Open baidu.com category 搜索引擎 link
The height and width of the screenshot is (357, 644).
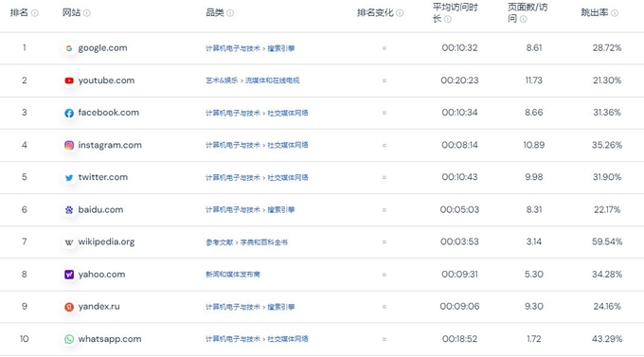(x=281, y=210)
